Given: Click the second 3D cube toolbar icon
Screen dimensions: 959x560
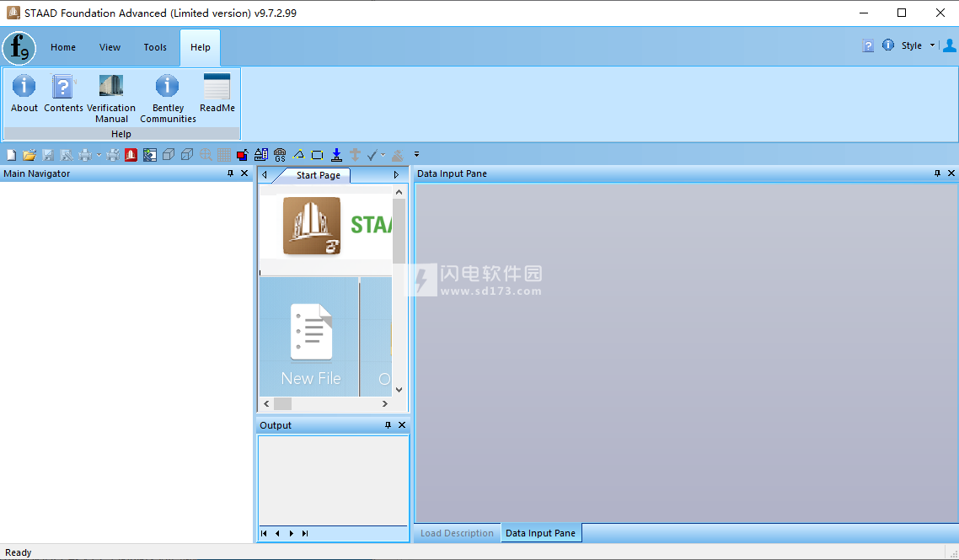Looking at the screenshot, I should point(187,155).
